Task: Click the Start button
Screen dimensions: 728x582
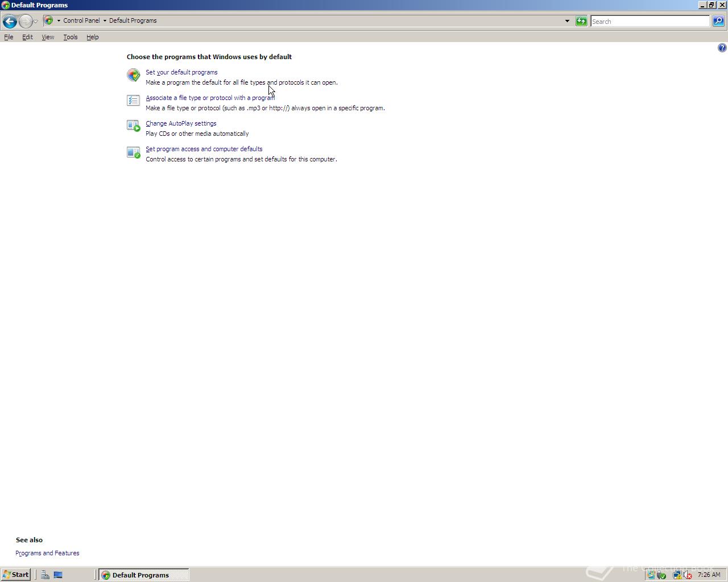Action: point(15,575)
